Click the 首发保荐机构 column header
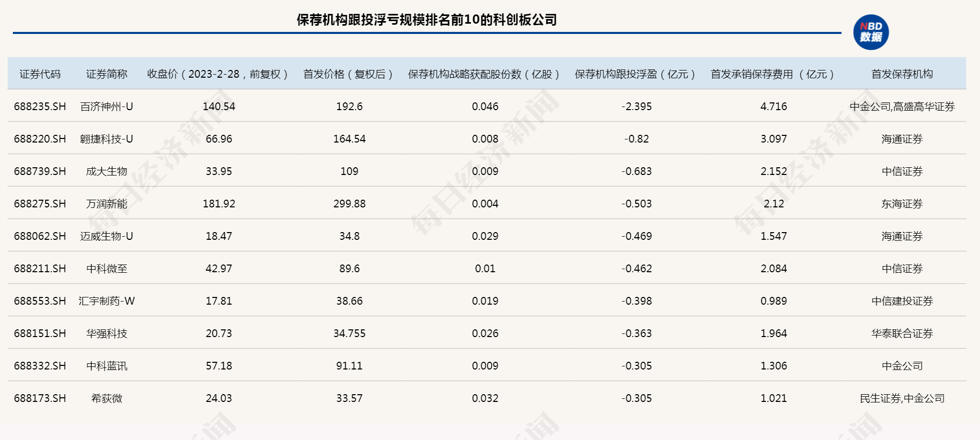The width and height of the screenshot is (980, 440). click(902, 74)
